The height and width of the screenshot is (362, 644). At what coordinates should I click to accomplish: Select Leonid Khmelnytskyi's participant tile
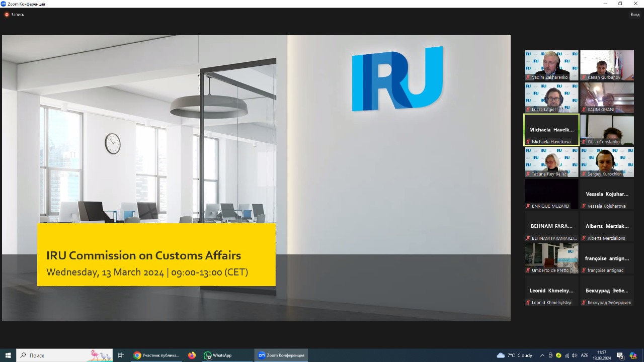click(x=551, y=291)
